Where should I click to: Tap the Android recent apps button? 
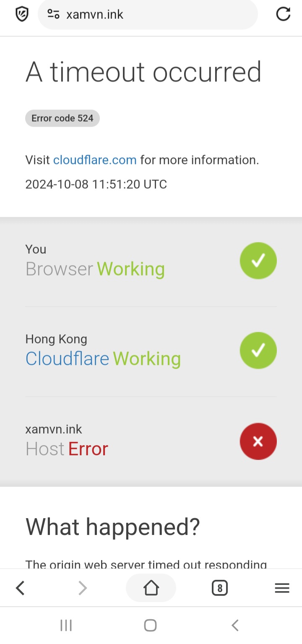click(66, 626)
